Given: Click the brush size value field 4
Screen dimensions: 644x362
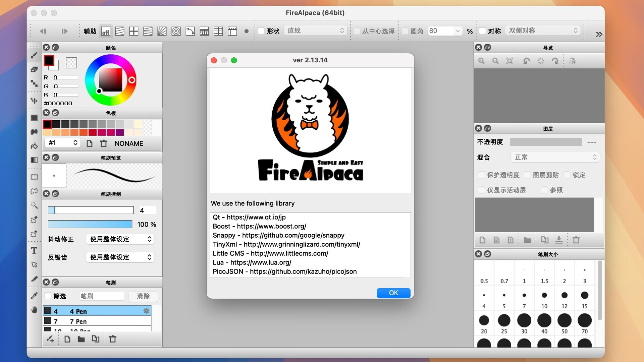Looking at the screenshot, I should pos(147,210).
